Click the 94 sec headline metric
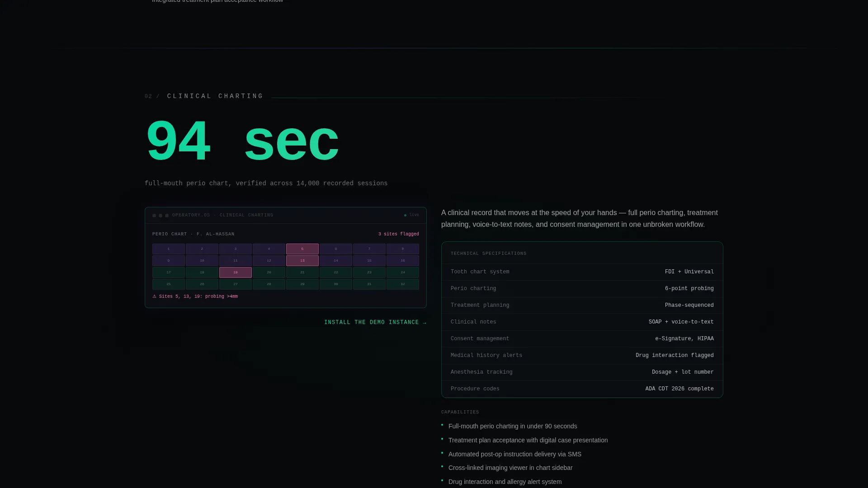The height and width of the screenshot is (488, 868). pos(242,141)
